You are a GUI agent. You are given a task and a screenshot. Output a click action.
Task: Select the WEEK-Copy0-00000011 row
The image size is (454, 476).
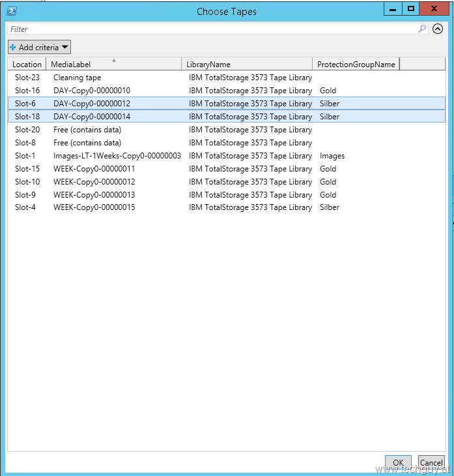click(x=227, y=169)
